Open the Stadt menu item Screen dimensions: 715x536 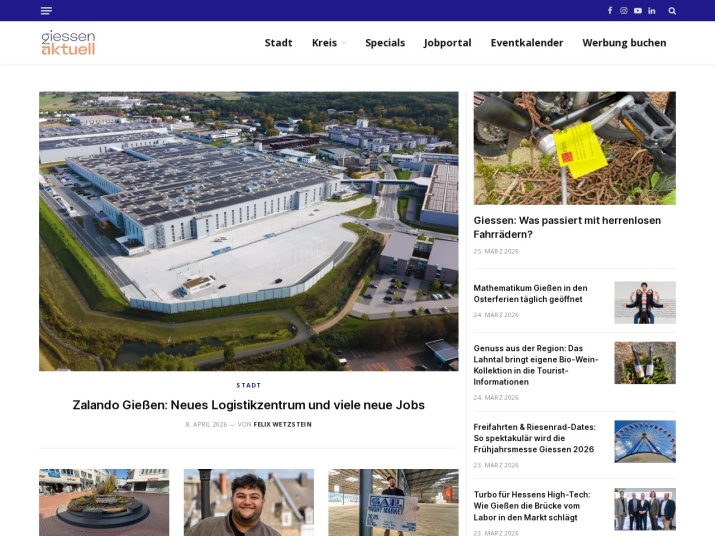coord(278,42)
